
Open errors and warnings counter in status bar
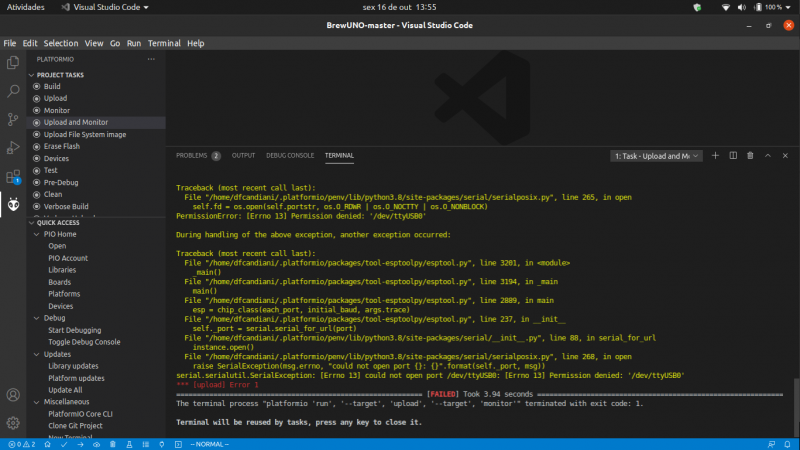(22, 444)
